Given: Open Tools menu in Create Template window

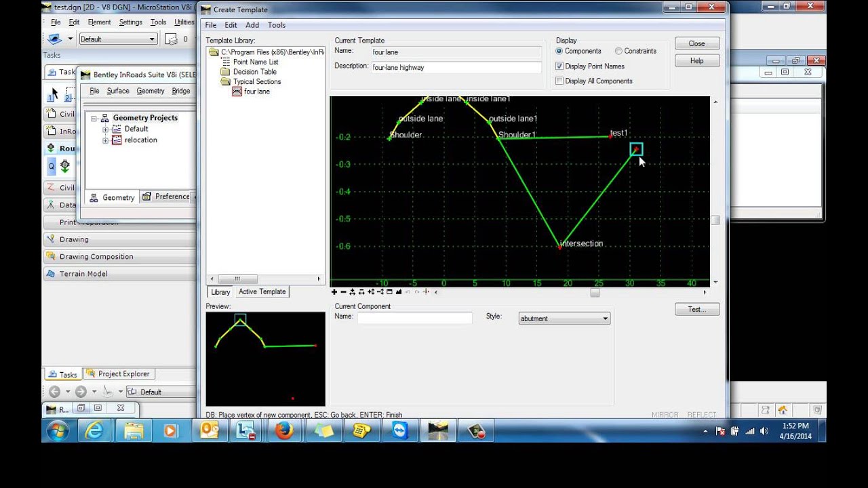Looking at the screenshot, I should click(x=277, y=25).
